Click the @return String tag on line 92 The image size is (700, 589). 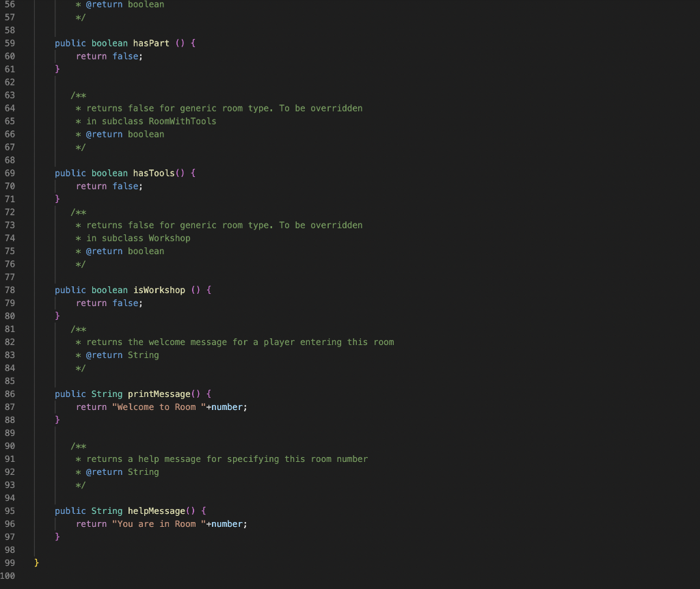pyautogui.click(x=122, y=472)
